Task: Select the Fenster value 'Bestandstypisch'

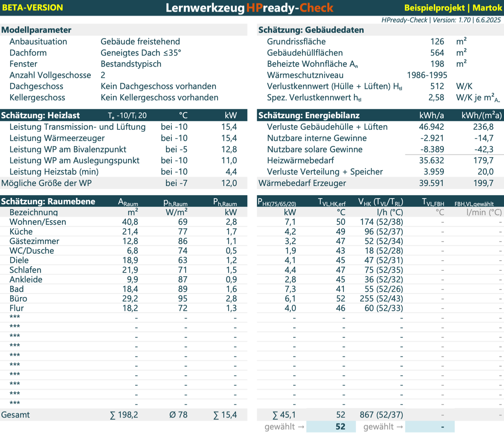Action: click(131, 64)
